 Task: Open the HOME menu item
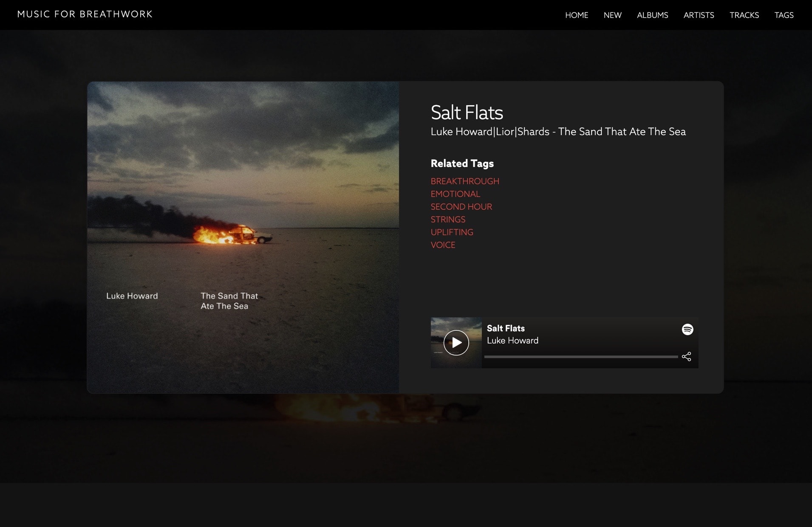pos(577,15)
